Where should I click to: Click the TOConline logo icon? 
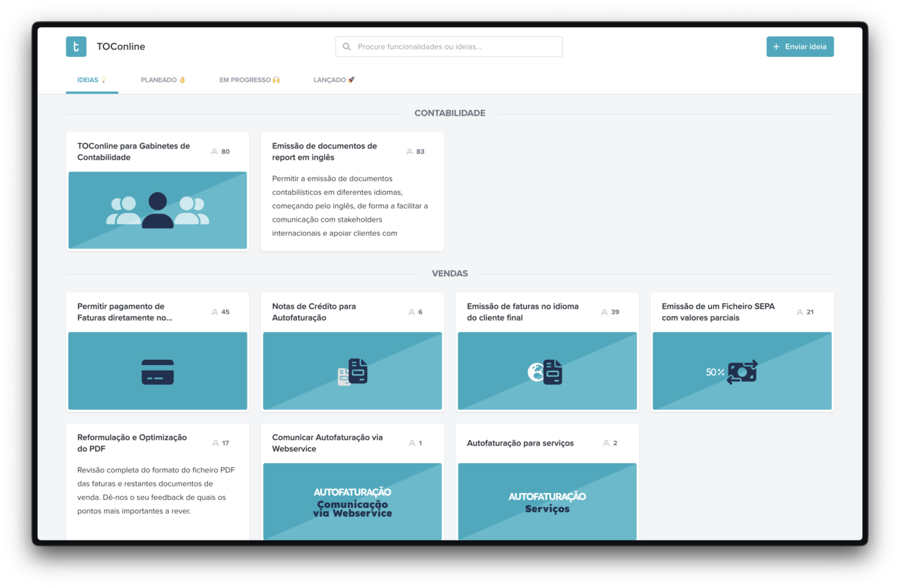tap(76, 47)
